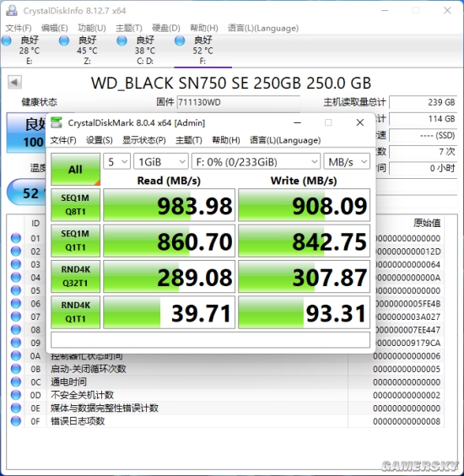
Task: Click status circle for attribute 0F
Action: click(x=16, y=421)
